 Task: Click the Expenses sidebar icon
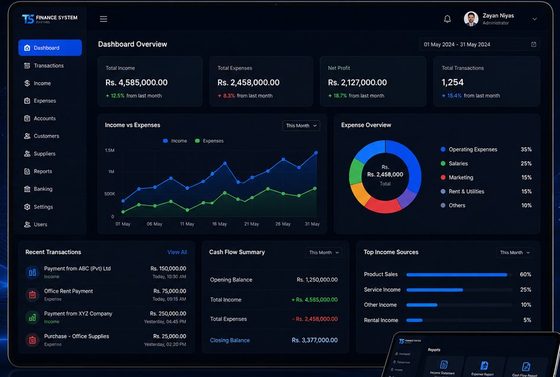(x=27, y=101)
